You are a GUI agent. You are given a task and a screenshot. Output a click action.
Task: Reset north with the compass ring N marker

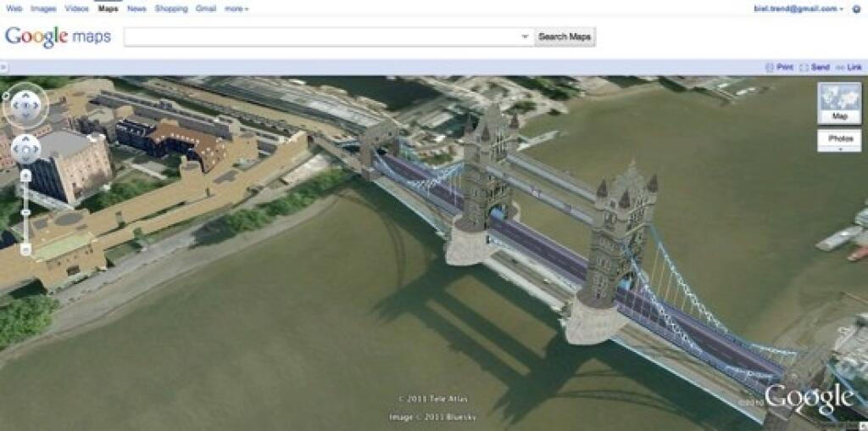click(6, 95)
